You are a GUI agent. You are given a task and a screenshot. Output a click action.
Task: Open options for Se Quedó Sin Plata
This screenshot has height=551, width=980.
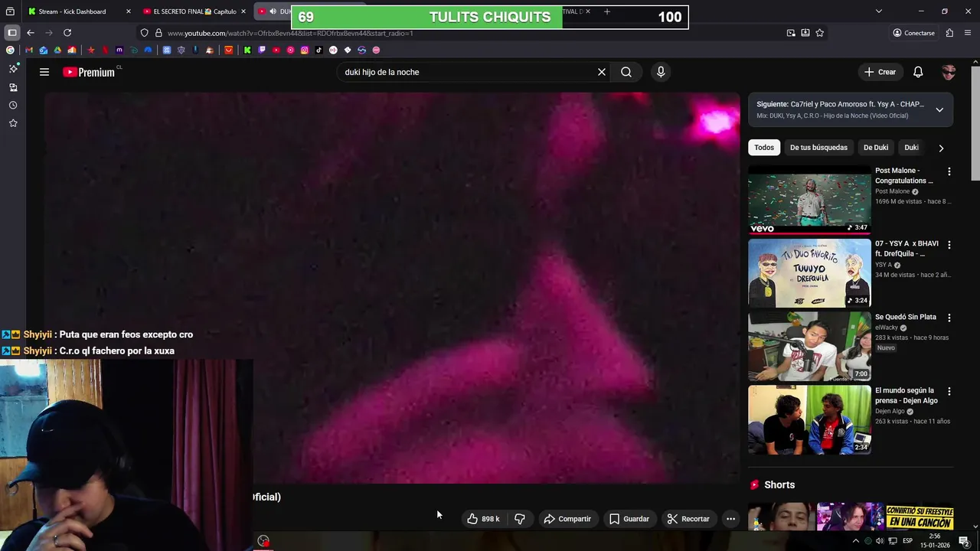coord(949,318)
